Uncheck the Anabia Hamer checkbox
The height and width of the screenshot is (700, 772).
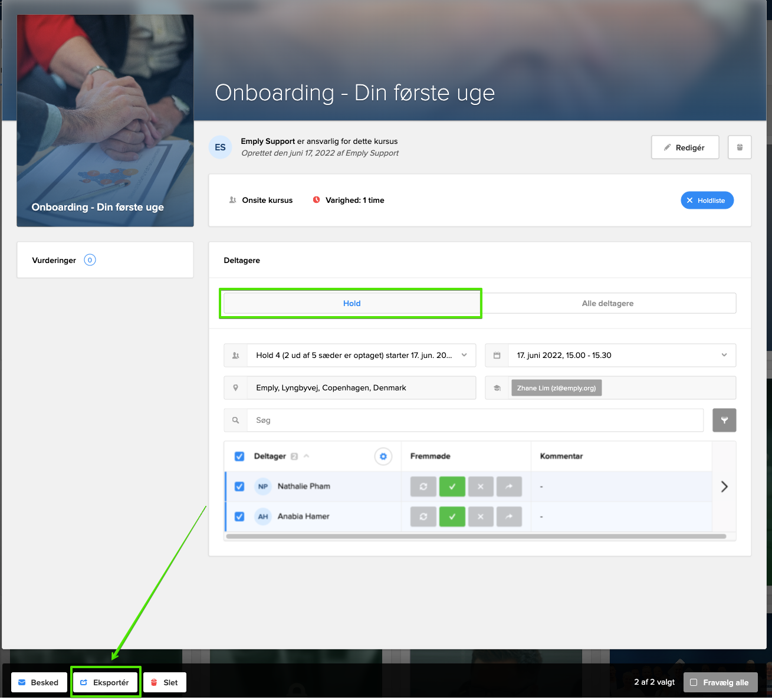[239, 517]
